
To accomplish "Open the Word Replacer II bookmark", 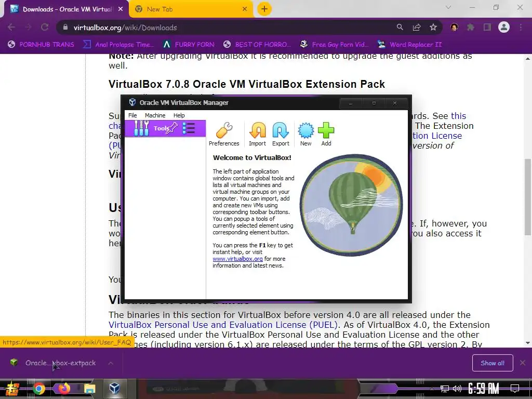I will (409, 45).
